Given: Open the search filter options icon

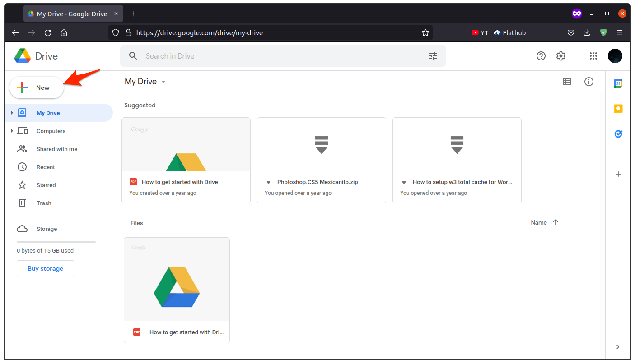Looking at the screenshot, I should click(433, 55).
